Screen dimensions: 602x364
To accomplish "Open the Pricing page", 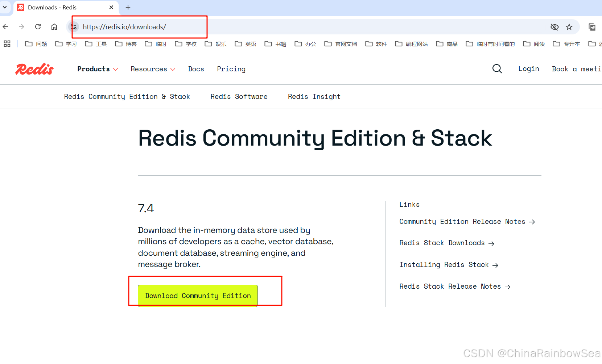I will (x=231, y=69).
